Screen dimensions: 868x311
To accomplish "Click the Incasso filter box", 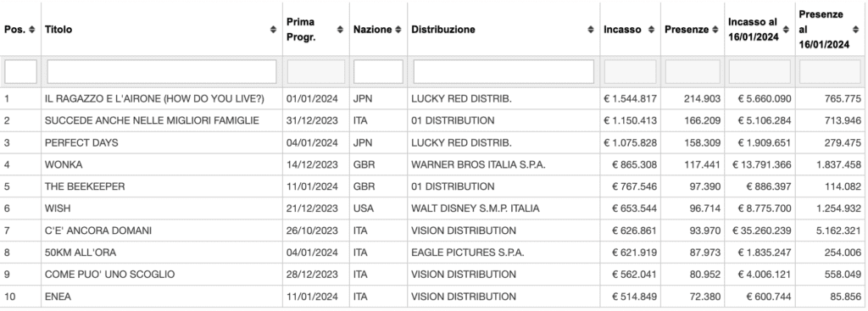I will pos(630,72).
